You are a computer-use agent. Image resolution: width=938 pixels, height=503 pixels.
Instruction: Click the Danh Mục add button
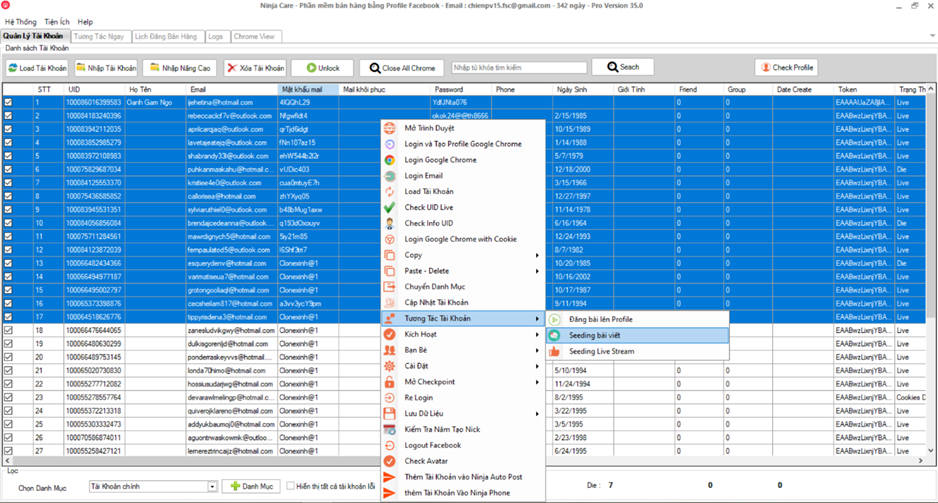[x=252, y=486]
